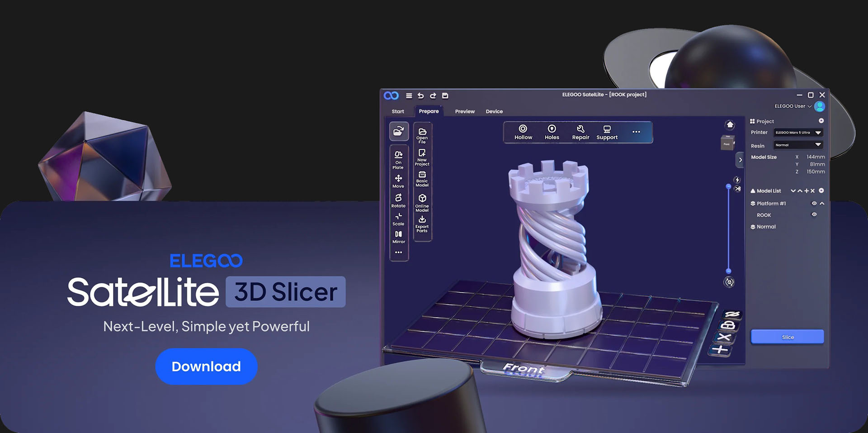
Task: Move model up in Model List
Action: 800,191
